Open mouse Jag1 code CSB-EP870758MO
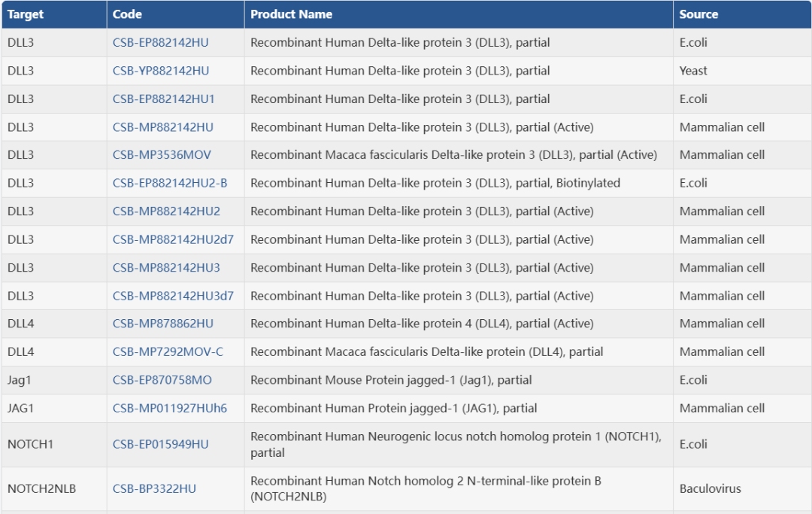The image size is (812, 514). click(x=162, y=380)
